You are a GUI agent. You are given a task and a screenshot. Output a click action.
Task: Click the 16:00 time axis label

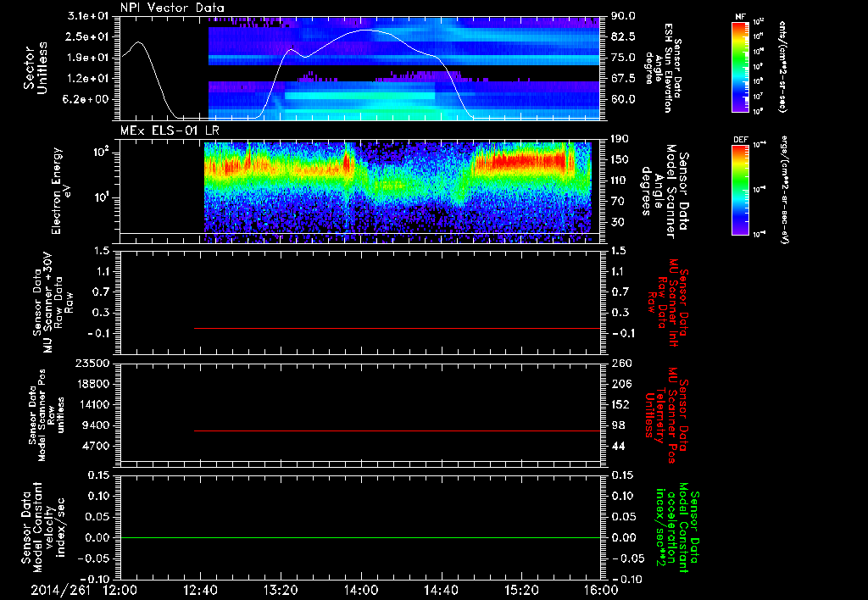click(x=602, y=590)
